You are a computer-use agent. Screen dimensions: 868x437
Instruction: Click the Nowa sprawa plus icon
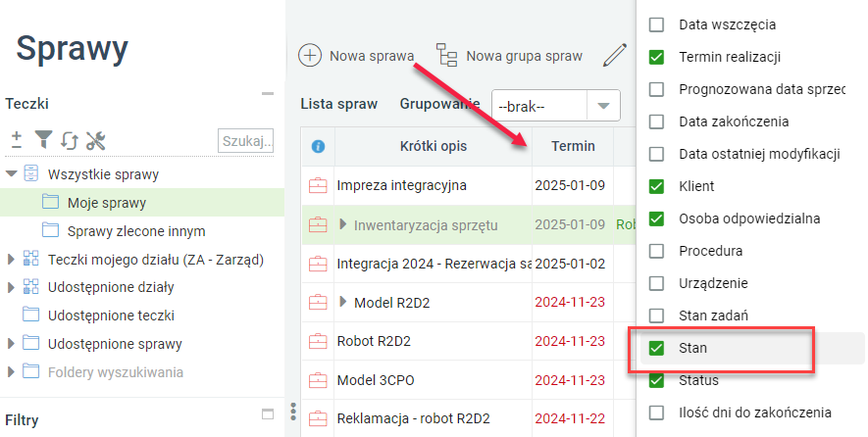coord(310,56)
